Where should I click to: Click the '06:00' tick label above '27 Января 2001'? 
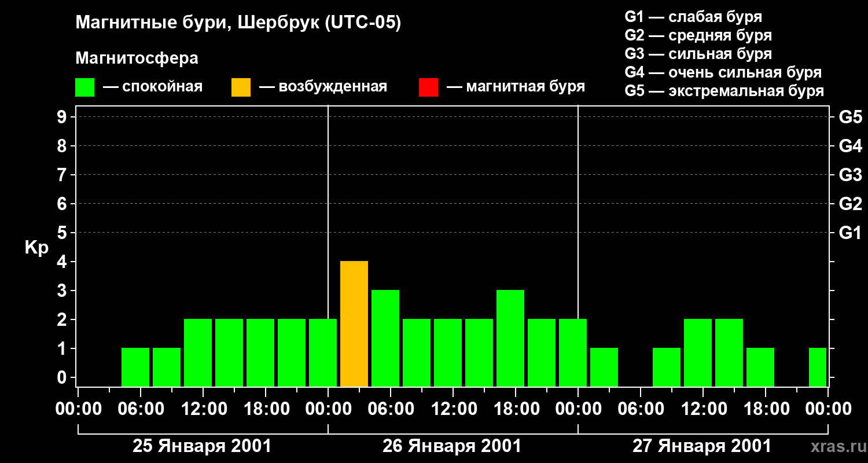(640, 409)
